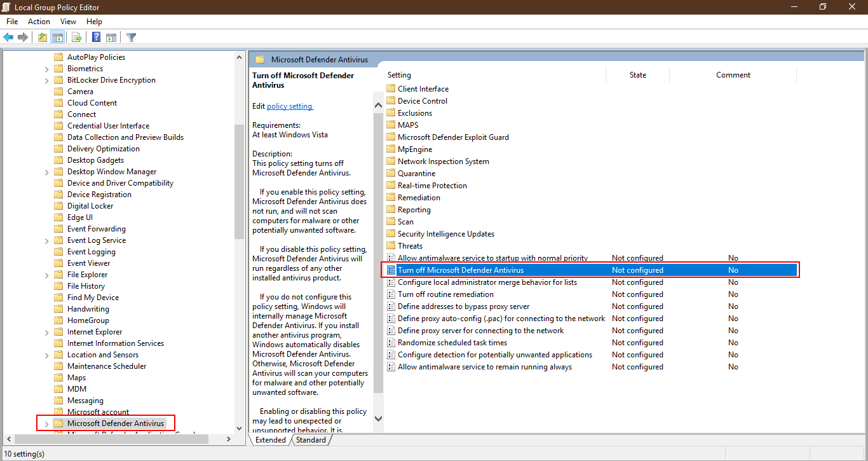
Task: Click the Device Control folder icon
Action: coord(391,100)
